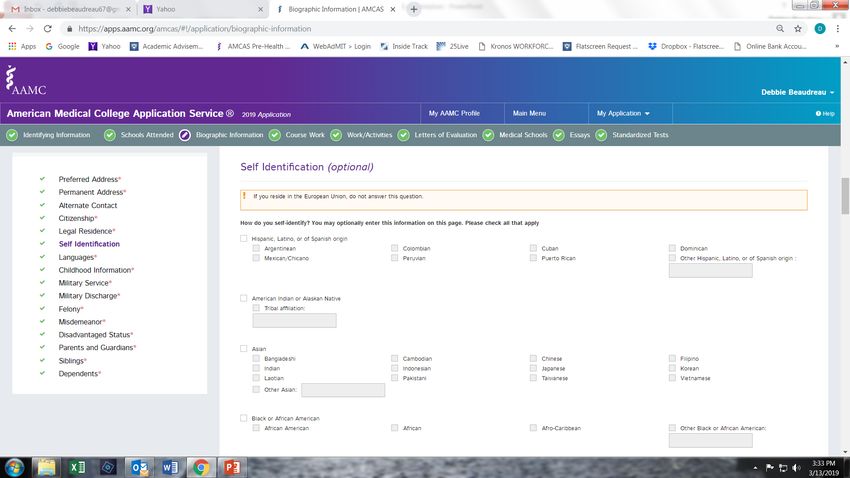The height and width of the screenshot is (478, 850).
Task: Expand the My Application dropdown menu
Action: [x=623, y=113]
